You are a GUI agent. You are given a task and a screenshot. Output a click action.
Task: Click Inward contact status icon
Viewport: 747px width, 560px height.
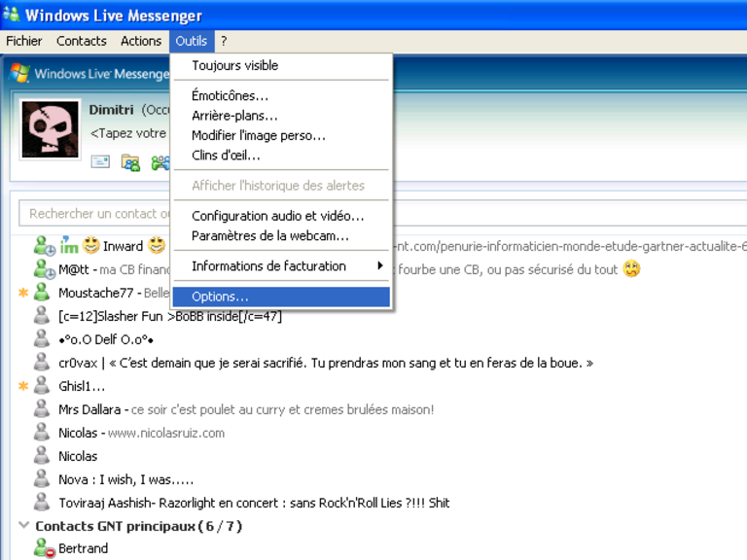pos(45,246)
